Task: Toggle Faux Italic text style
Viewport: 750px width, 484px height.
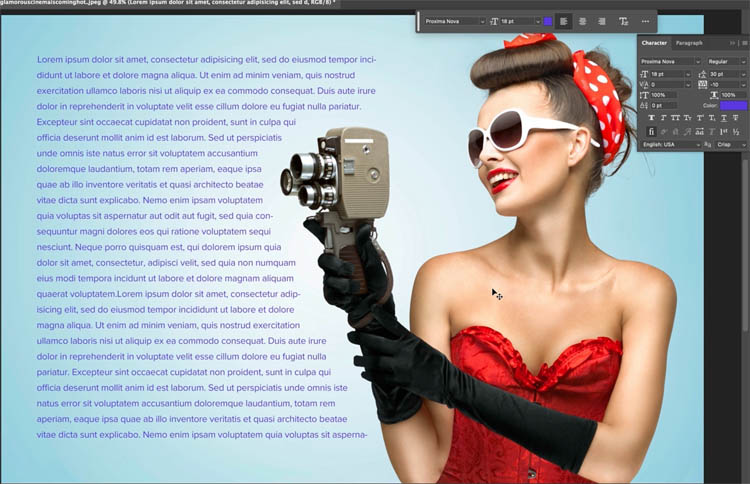Action: [664, 118]
